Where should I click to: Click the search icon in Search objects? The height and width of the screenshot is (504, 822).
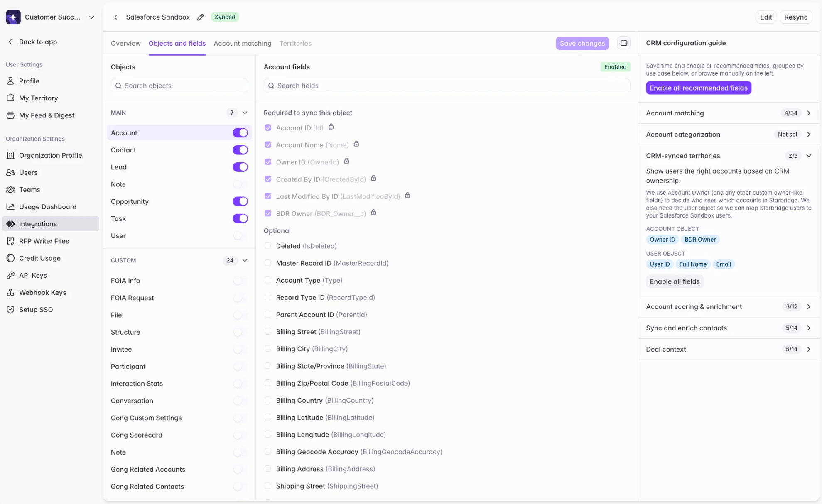tap(118, 86)
